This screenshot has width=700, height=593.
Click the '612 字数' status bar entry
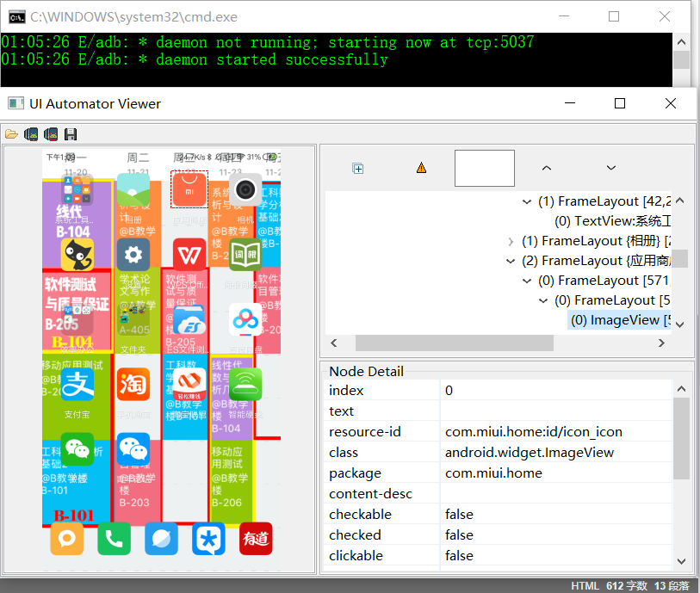coord(626,586)
